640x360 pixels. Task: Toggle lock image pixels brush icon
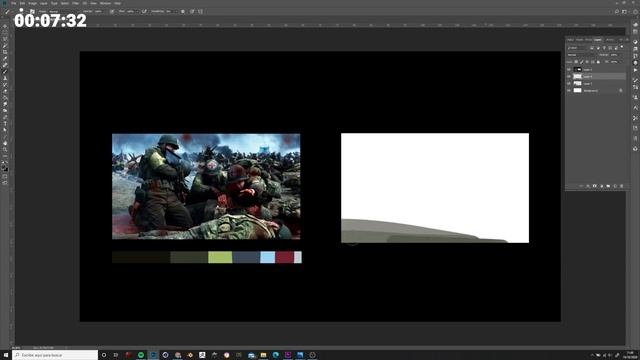pos(582,62)
